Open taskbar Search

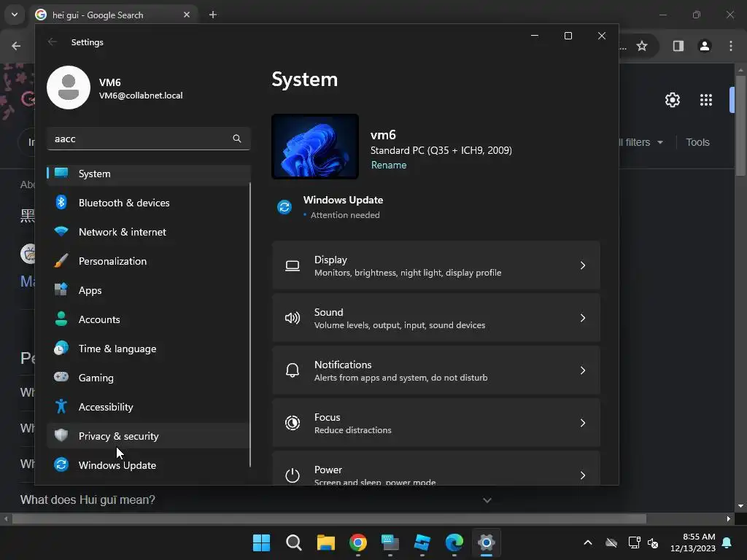pyautogui.click(x=293, y=542)
